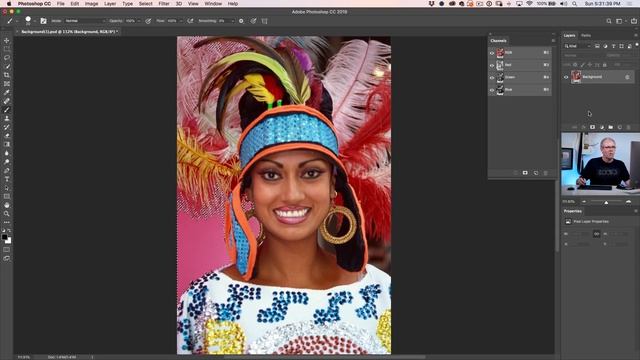Hide the Green channel eye
Screen dimensions: 640x360
click(x=492, y=78)
